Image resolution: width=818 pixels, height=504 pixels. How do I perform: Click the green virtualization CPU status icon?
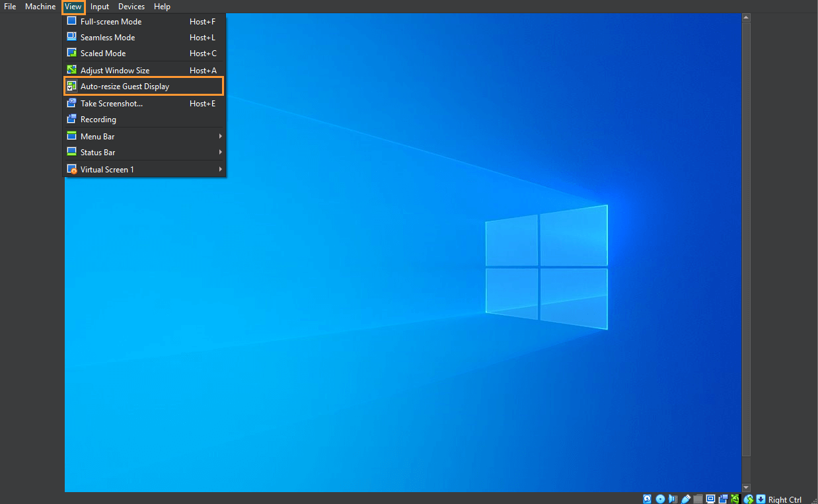coord(735,499)
